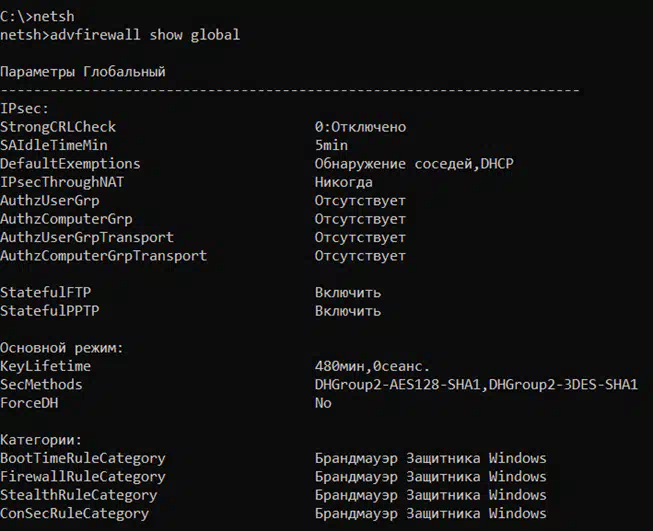The image size is (653, 531).
Task: Select the StatefulFTP 'Включить' value
Action: [x=348, y=292]
